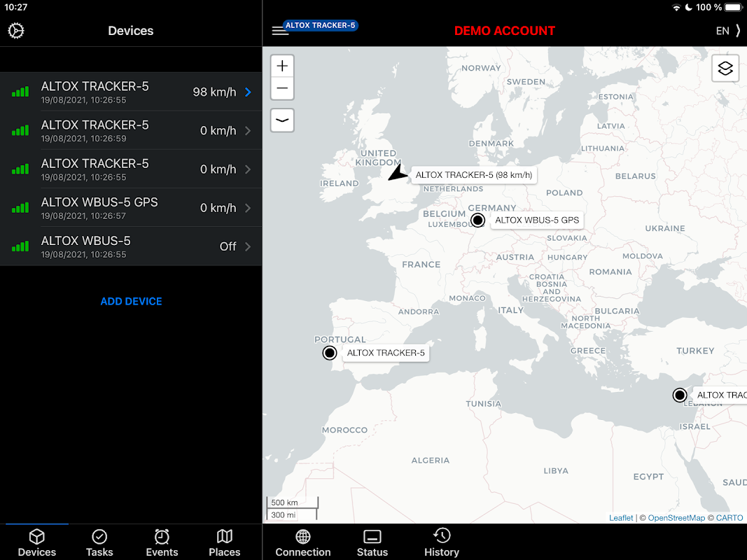
Task: Open the Status tab
Action: click(372, 543)
